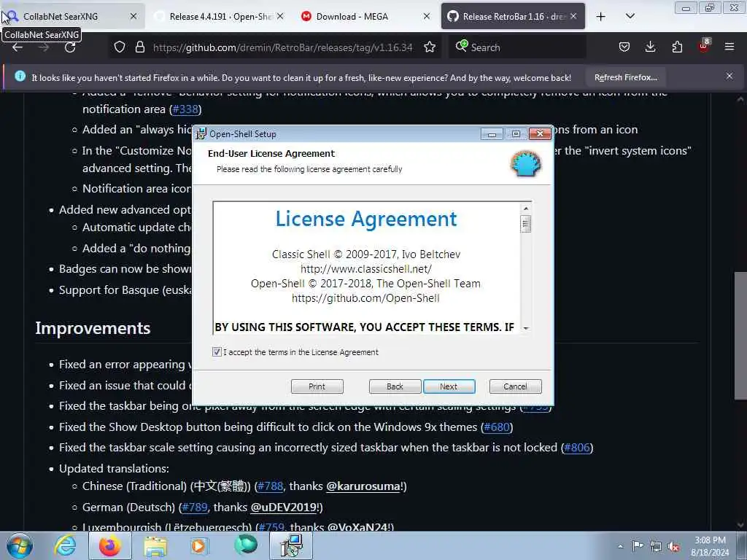747x560 pixels.
Task: Click Firefox forward arrow
Action: pos(44,47)
